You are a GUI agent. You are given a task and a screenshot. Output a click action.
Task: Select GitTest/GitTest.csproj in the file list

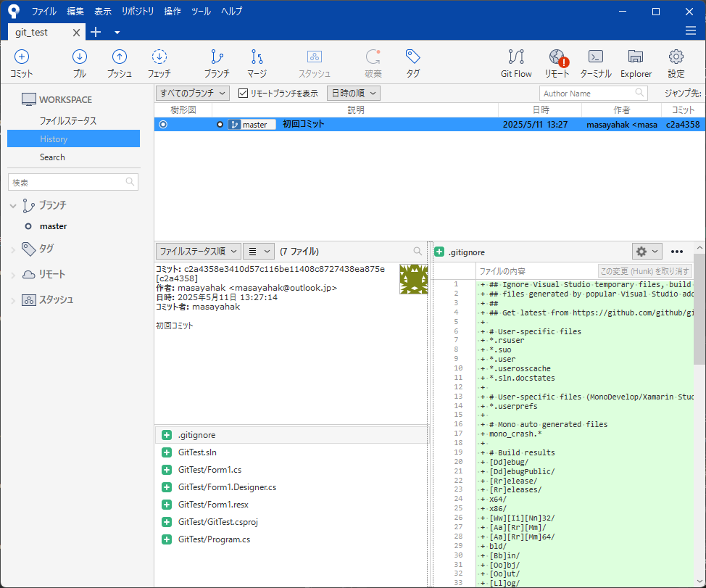(291, 522)
